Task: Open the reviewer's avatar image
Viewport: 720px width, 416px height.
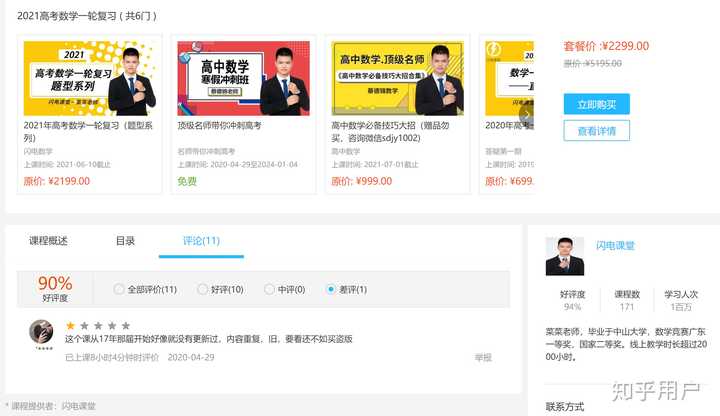Action: coord(41,332)
